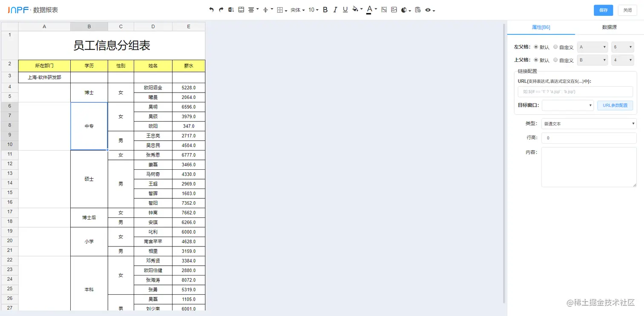Select the 中专 cell
Image resolution: width=644 pixels, height=316 pixels.
[89, 126]
